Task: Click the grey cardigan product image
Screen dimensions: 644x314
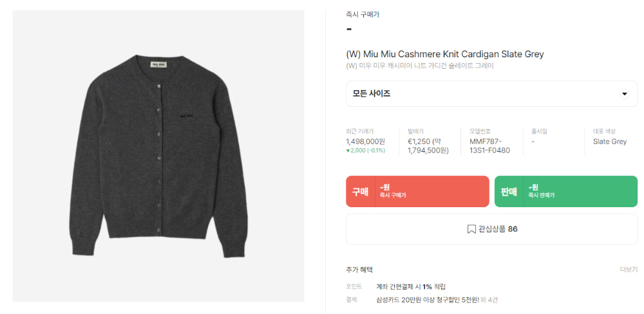Action: click(158, 156)
